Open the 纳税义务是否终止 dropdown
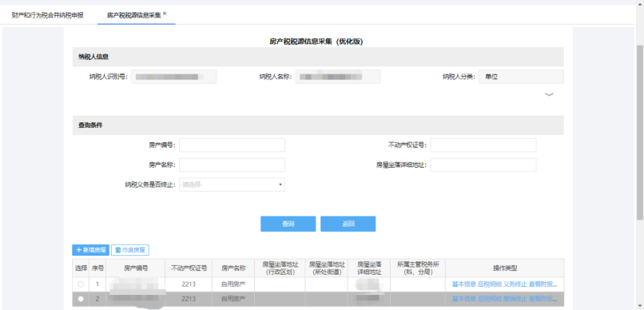This screenshot has height=310, width=644. 232,185
